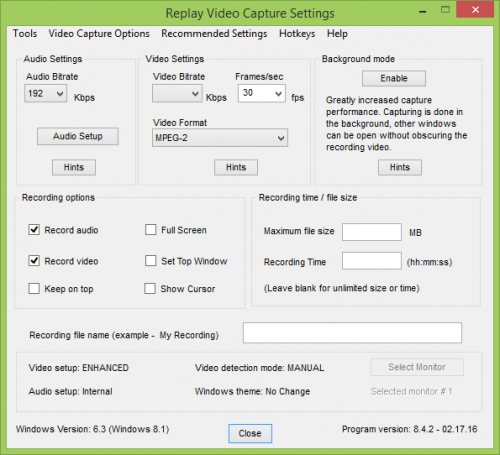Click 'Program version: 8.4.2 - 02.17.16' text

(410, 429)
